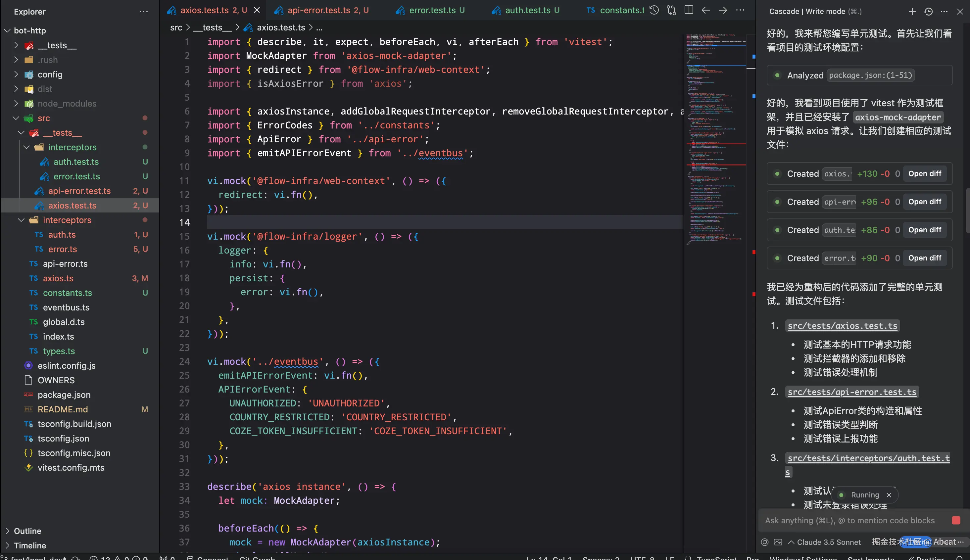Screen dimensions: 970x560
Task: Expand the Outline section
Action: pyautogui.click(x=27, y=531)
